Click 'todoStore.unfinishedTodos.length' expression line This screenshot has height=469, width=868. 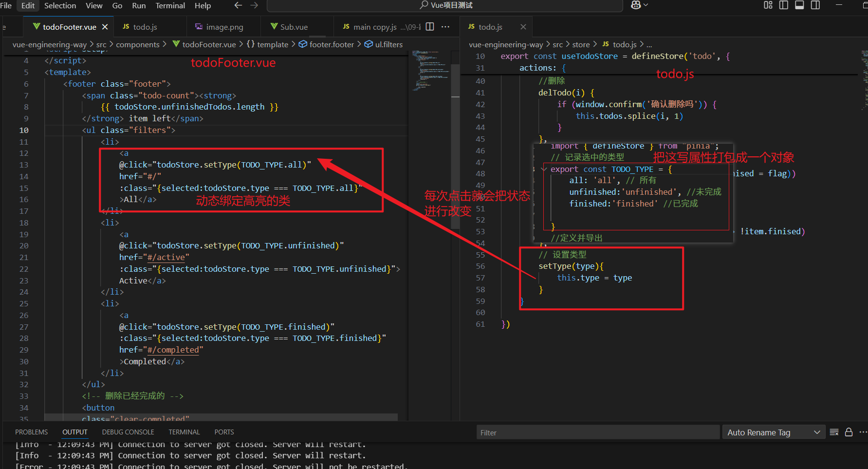[190, 107]
